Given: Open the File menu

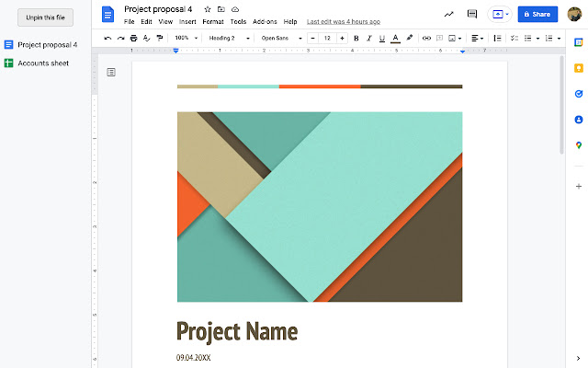Looking at the screenshot, I should click(x=129, y=21).
